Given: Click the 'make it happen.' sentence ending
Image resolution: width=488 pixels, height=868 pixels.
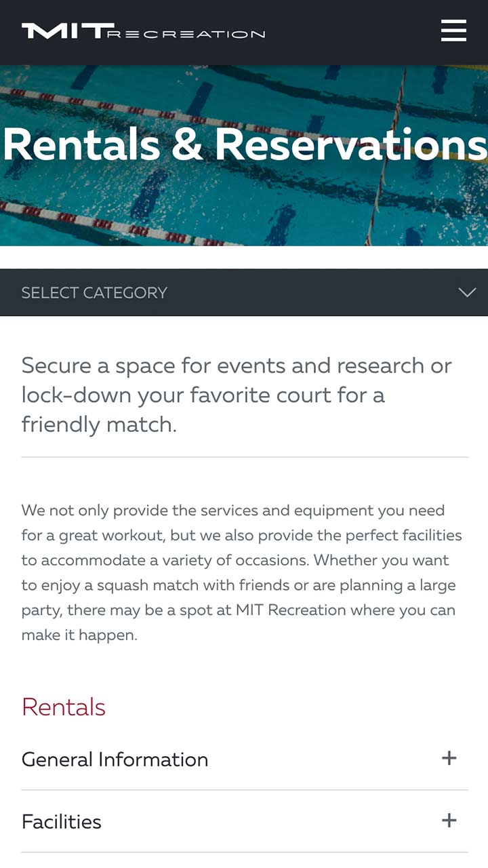Looking at the screenshot, I should pyautogui.click(x=79, y=635).
